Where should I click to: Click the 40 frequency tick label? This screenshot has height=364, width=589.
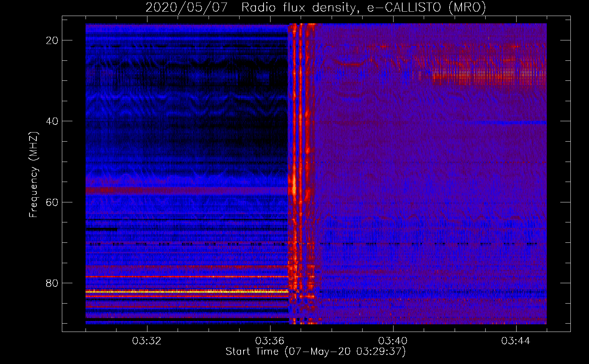point(52,121)
